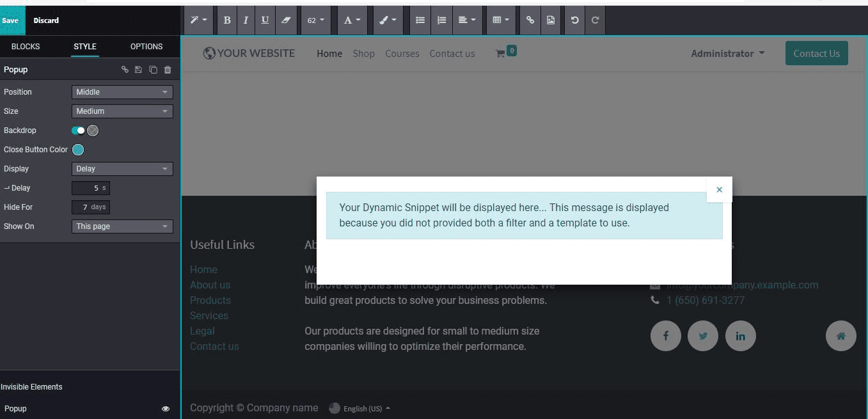Toggle Popup visibility eye icon

click(x=166, y=409)
